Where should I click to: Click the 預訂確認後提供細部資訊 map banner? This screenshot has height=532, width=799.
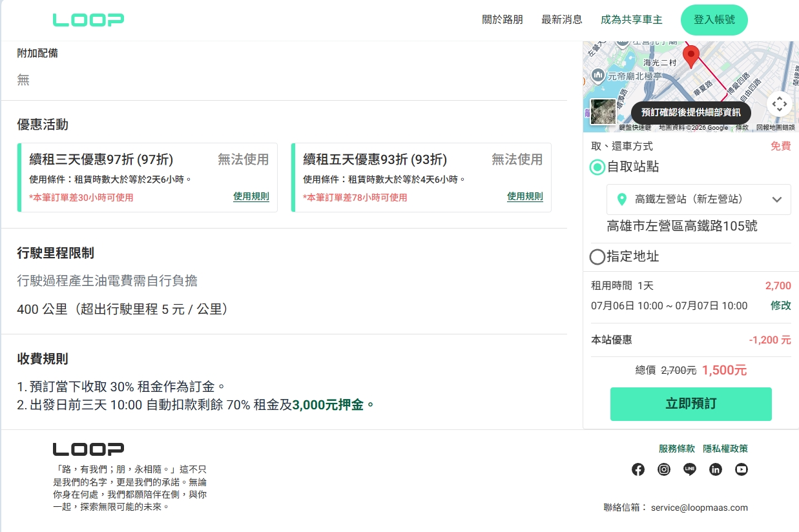[691, 112]
